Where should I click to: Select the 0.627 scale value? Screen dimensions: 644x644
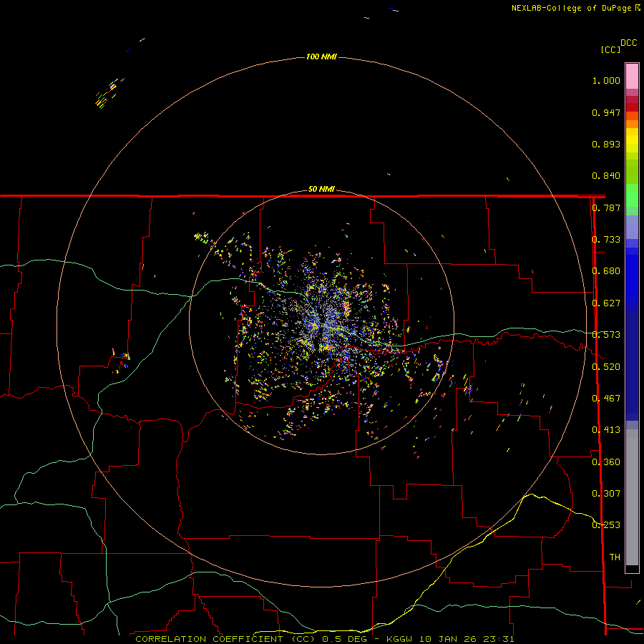click(x=606, y=303)
